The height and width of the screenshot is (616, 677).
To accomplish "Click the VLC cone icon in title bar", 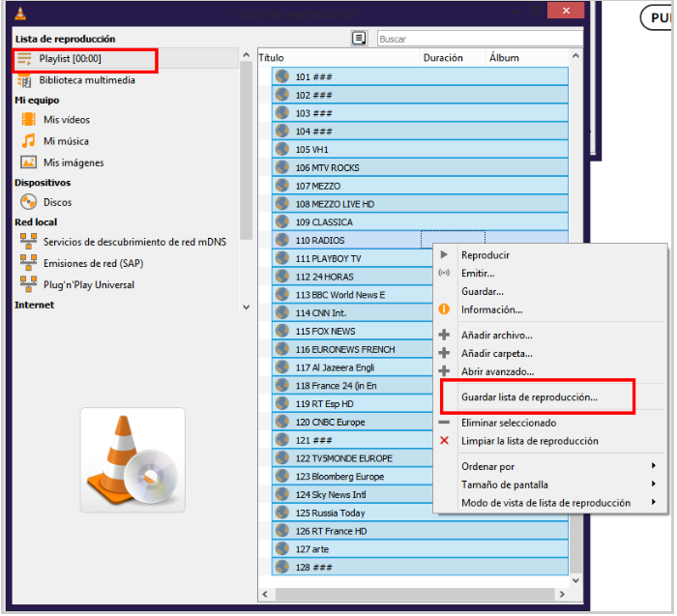I will click(x=20, y=14).
